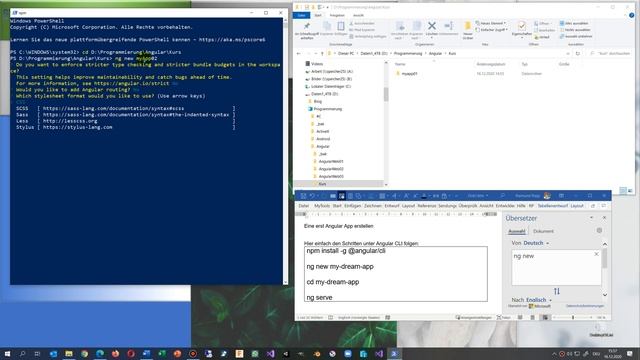Collapse the Explorer ribbon chevron
This screenshot has height=360, width=640.
[624, 15]
